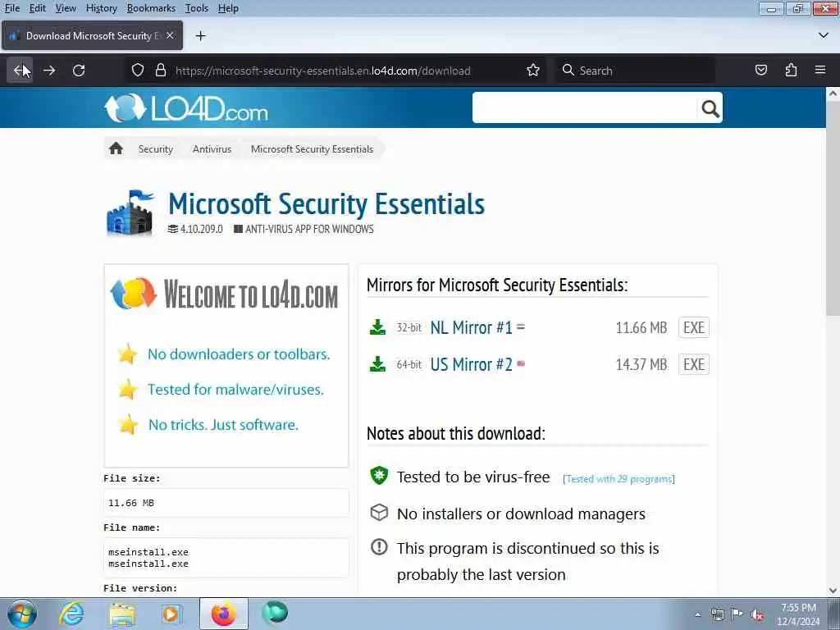The width and height of the screenshot is (840, 630).
Task: Download from NL Mirror #1 link
Action: tap(471, 327)
